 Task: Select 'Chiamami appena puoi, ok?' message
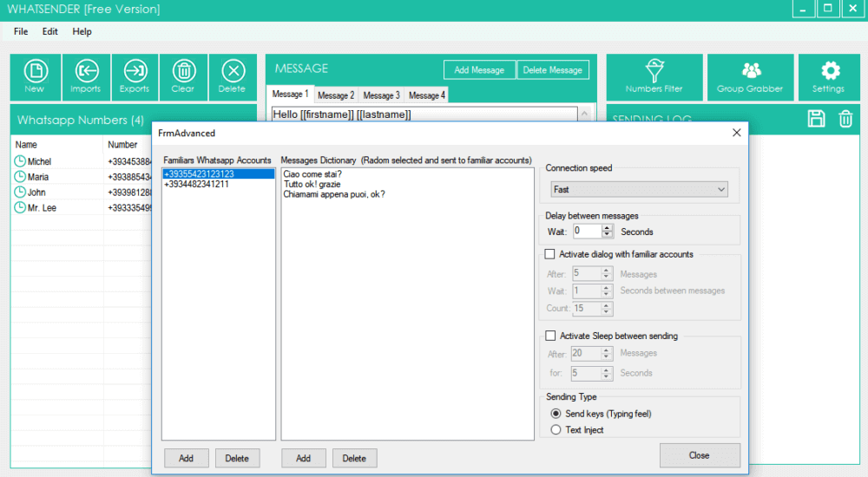[x=334, y=194]
